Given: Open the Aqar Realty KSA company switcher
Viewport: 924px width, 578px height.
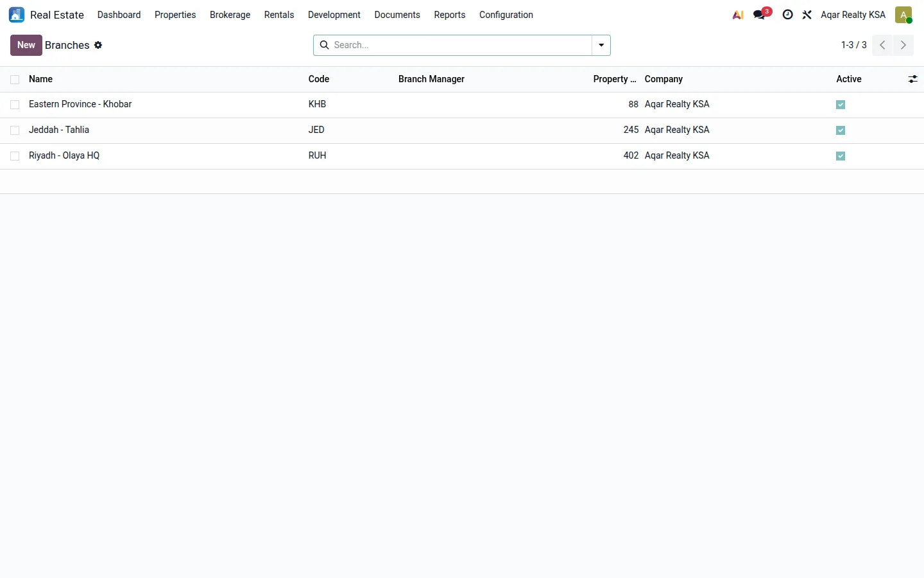Looking at the screenshot, I should 853,15.
